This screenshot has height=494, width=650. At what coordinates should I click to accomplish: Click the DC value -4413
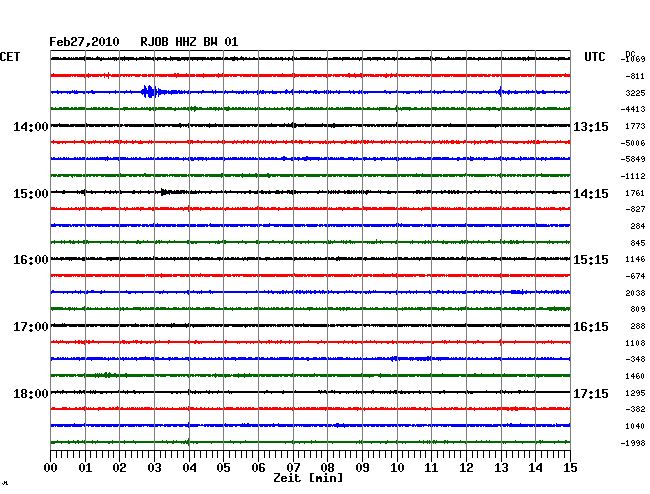(x=633, y=109)
